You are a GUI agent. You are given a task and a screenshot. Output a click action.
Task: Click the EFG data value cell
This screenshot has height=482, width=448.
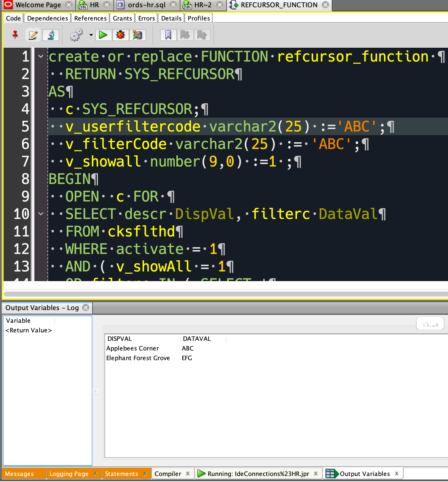[x=187, y=358]
